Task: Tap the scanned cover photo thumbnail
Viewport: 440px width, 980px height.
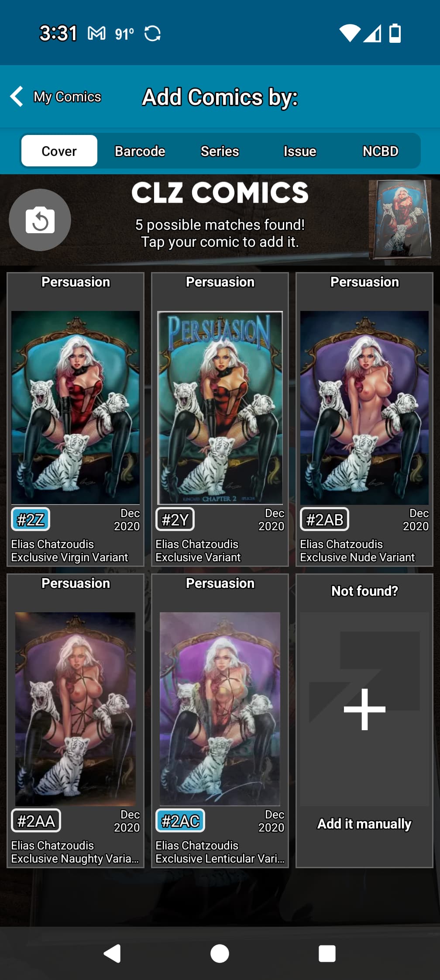Action: (x=400, y=220)
